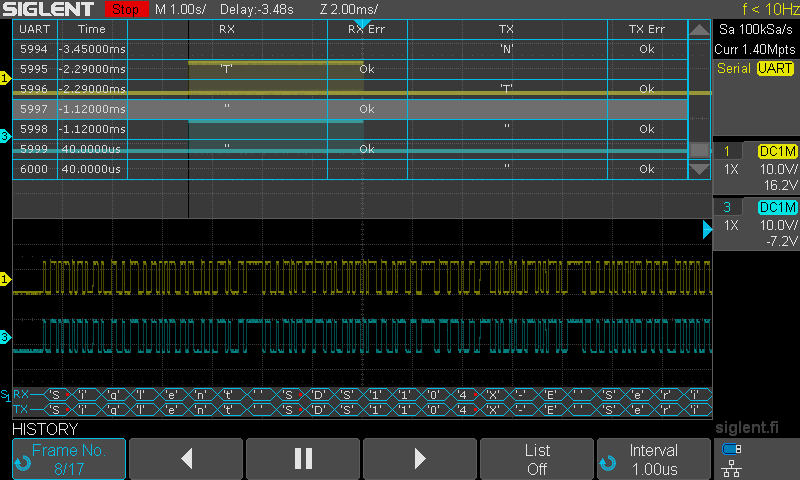Image resolution: width=800 pixels, height=480 pixels.
Task: Click the Delay:-3.48s readout
Action: [257, 9]
